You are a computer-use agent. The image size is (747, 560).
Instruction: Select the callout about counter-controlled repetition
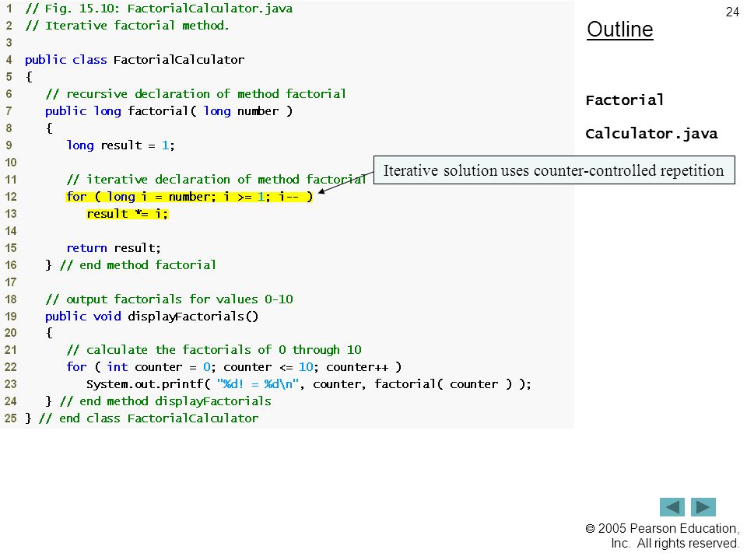point(554,170)
